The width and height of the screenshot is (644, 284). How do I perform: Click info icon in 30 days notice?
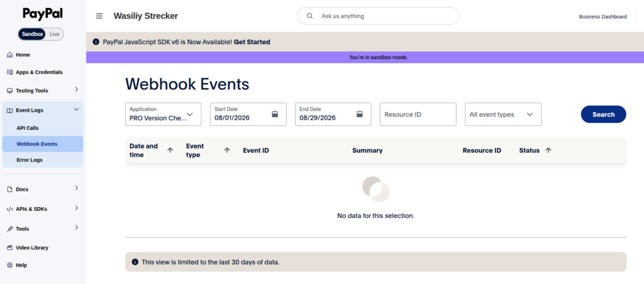135,262
